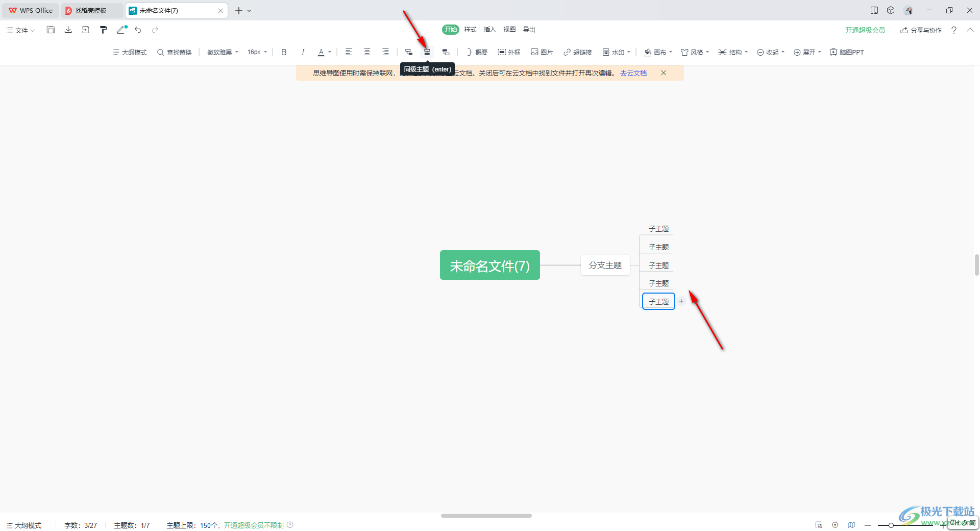Click the 去云文档 link in notification
The height and width of the screenshot is (531, 980).
pos(633,73)
